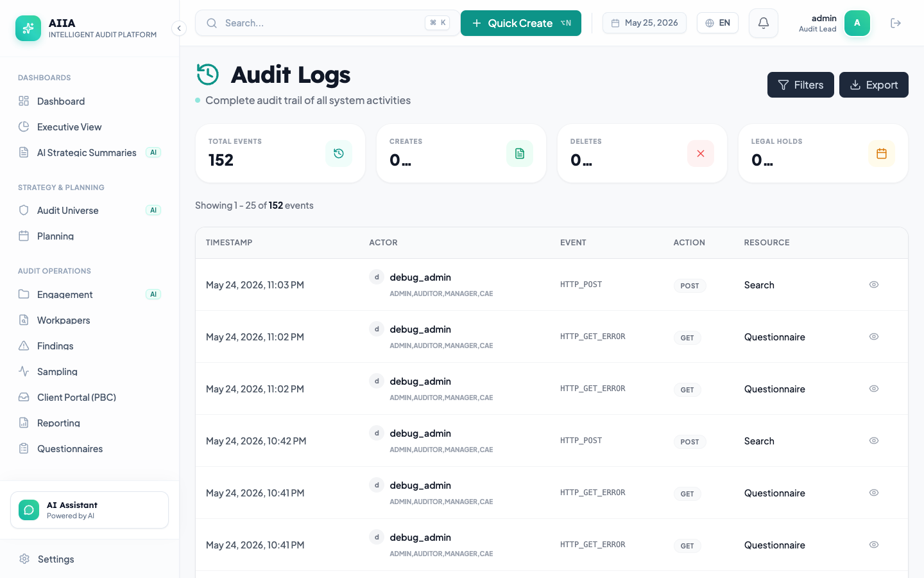View details of 10:42 PM Search event

pyautogui.click(x=874, y=441)
